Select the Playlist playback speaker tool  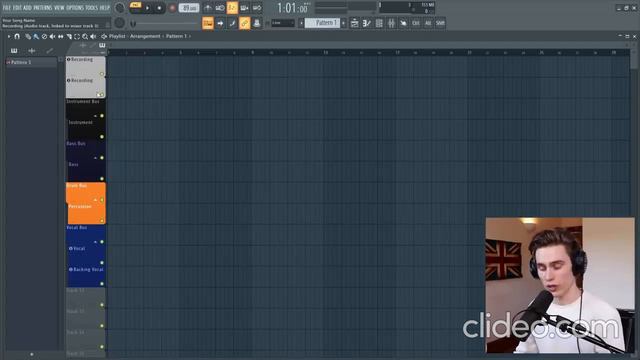[x=93, y=36]
